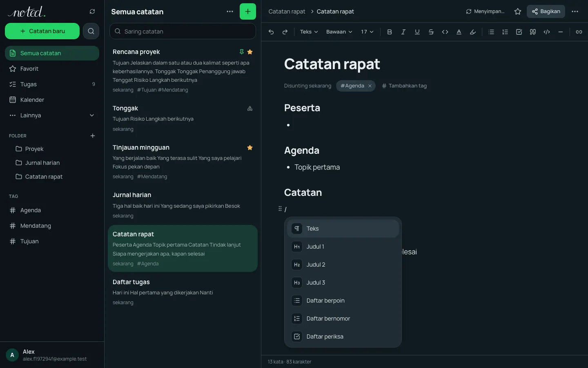Toggle italic formatting
The height and width of the screenshot is (368, 588).
point(403,32)
